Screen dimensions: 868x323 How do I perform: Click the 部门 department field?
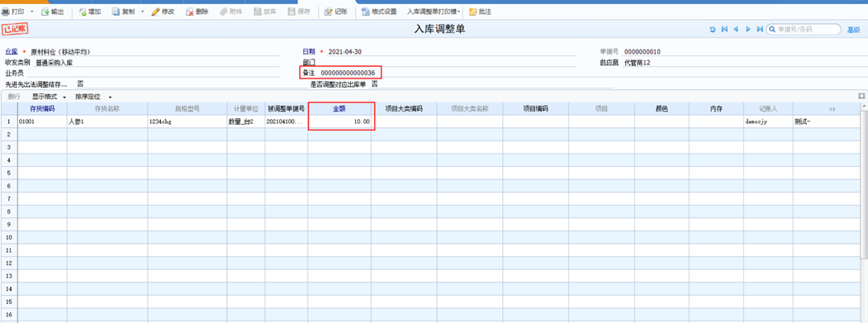coord(447,63)
